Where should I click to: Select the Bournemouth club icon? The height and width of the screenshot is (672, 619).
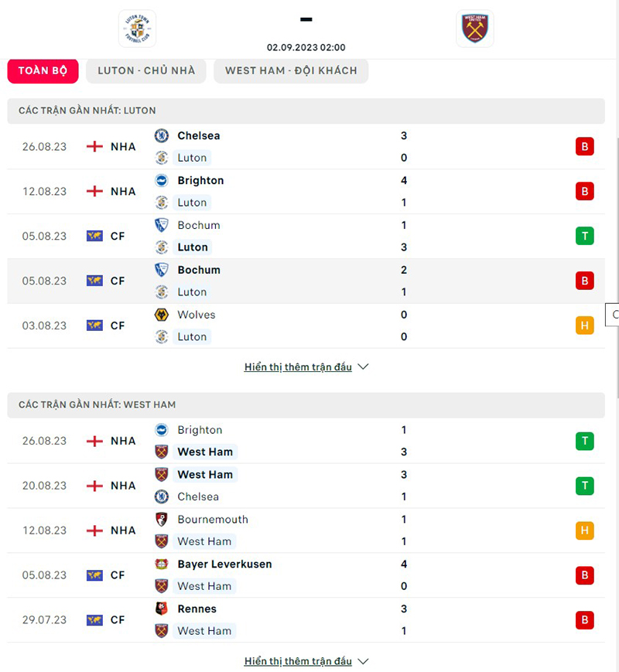click(x=162, y=520)
